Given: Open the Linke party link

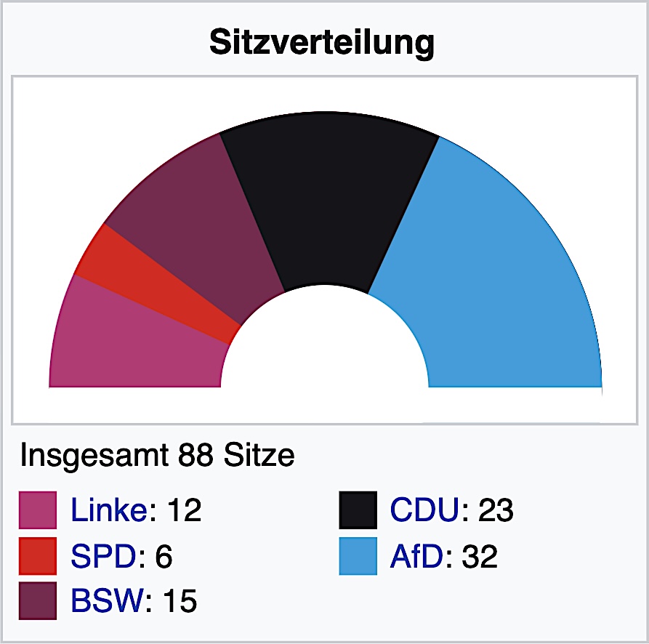Looking at the screenshot, I should click(110, 511).
